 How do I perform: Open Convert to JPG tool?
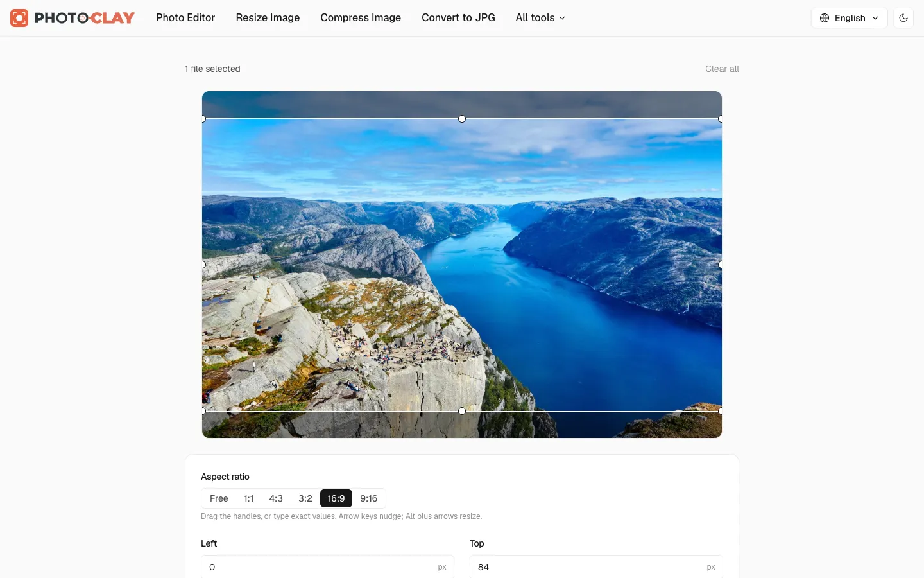point(458,18)
